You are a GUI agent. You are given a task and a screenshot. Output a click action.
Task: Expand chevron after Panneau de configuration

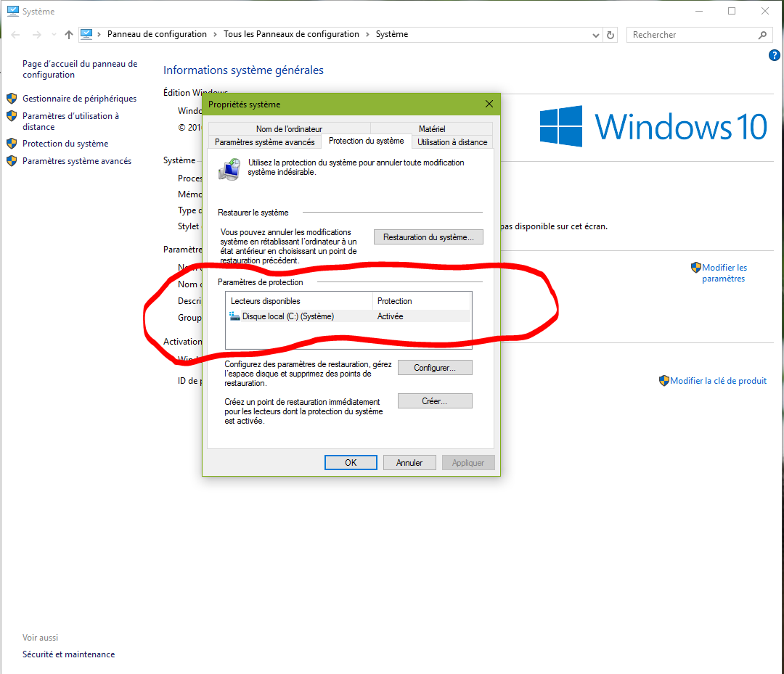pyautogui.click(x=215, y=34)
